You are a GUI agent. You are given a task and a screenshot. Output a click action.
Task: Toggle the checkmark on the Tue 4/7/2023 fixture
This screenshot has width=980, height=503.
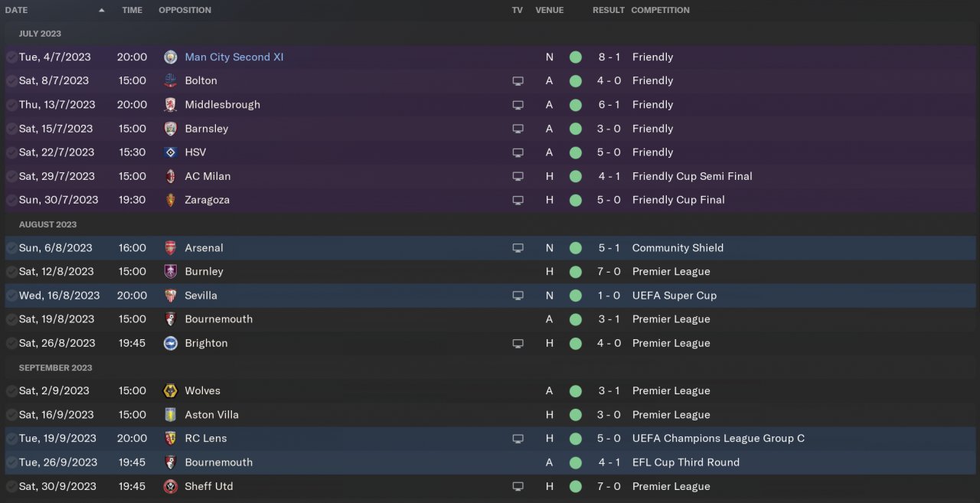coord(11,57)
